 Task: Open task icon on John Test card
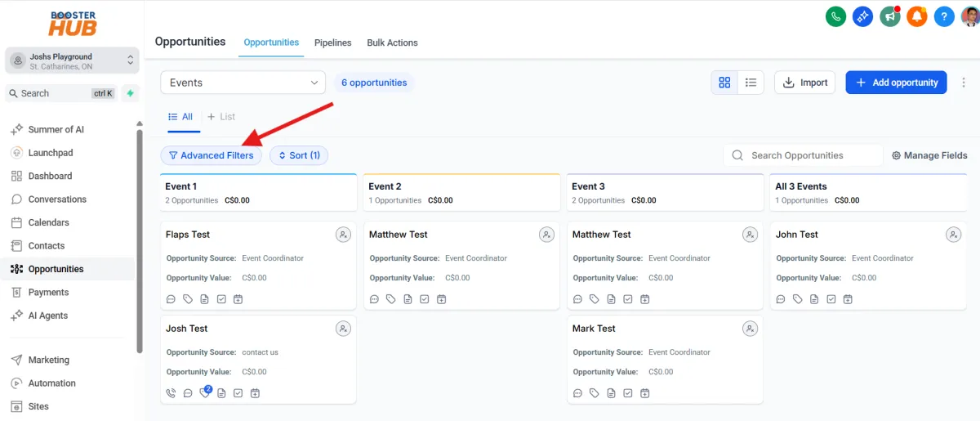click(831, 299)
